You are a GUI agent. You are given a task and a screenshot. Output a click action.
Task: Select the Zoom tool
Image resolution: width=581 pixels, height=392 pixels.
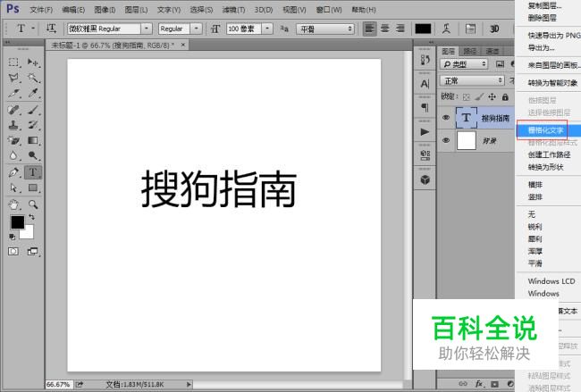point(33,204)
